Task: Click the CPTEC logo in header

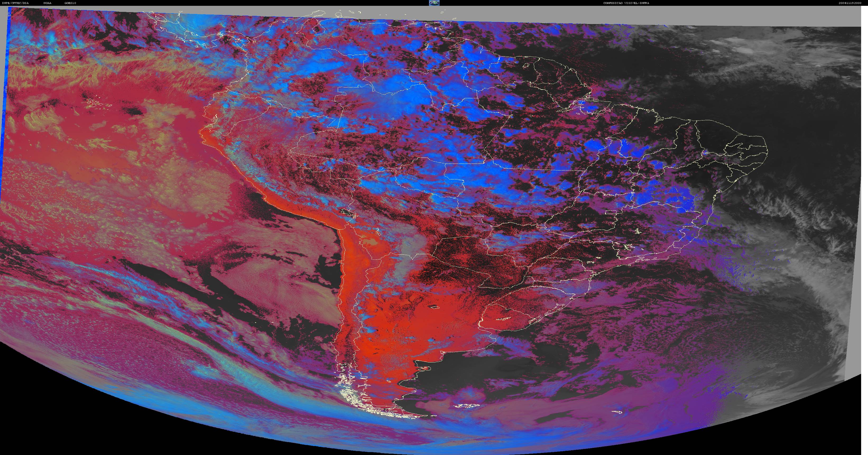Action: (x=434, y=3)
